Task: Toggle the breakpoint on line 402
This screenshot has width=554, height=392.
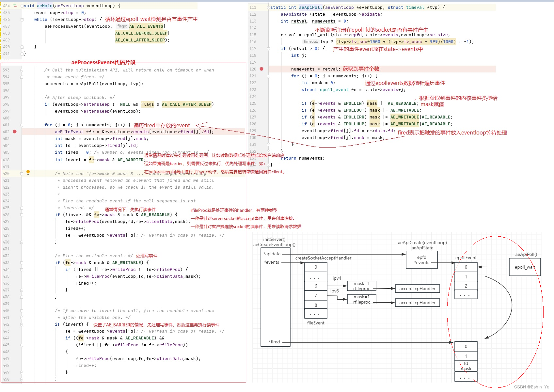Action: tap(15, 132)
